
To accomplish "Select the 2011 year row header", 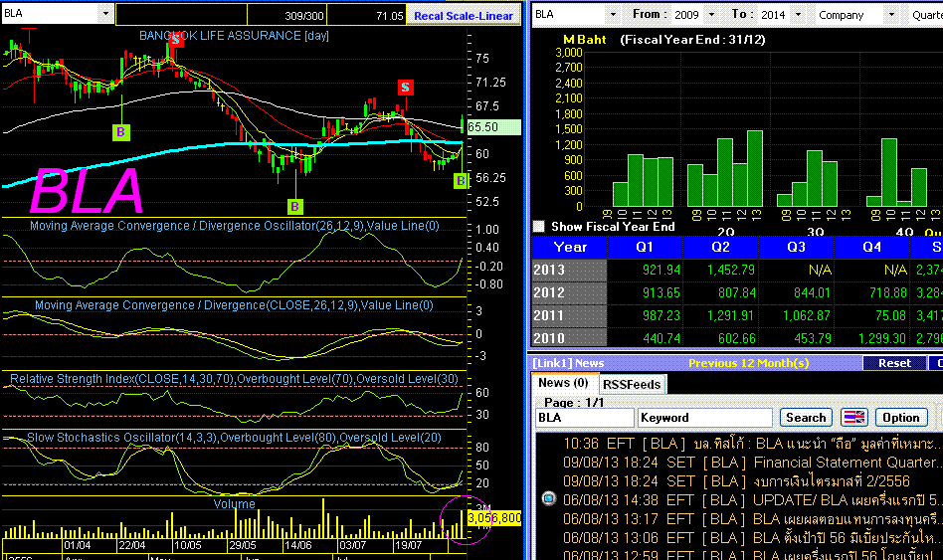I will (569, 315).
